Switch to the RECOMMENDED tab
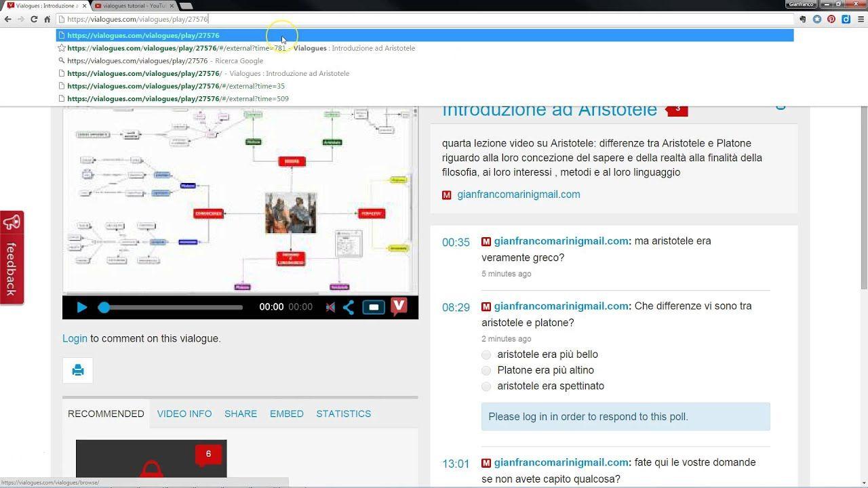868x488 pixels. pyautogui.click(x=106, y=413)
